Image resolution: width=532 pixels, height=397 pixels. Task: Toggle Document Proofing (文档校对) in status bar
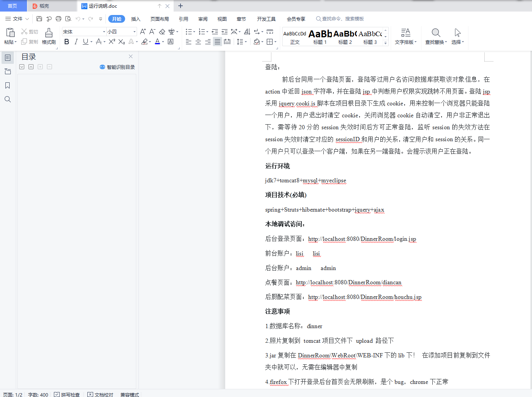point(100,395)
